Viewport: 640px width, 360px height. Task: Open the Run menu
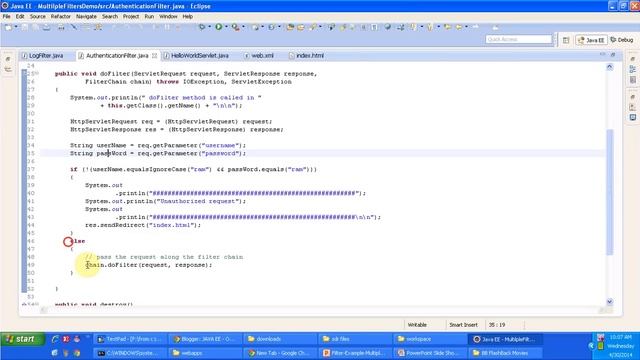[149, 17]
